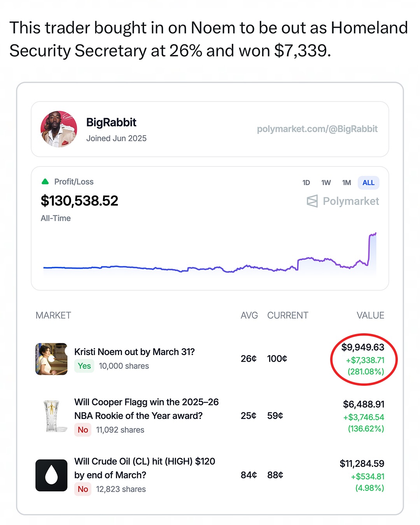
Task: Select the 1D time range
Action: 306,183
